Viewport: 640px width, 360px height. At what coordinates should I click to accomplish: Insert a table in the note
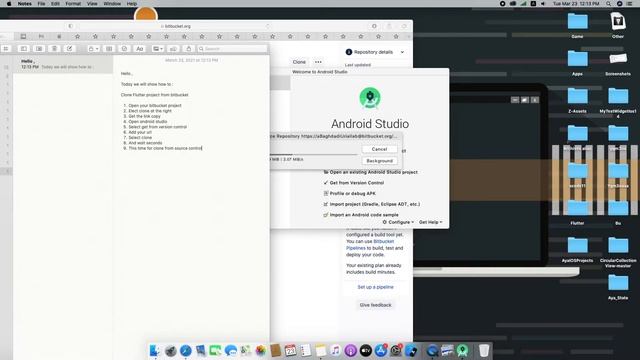tap(109, 49)
